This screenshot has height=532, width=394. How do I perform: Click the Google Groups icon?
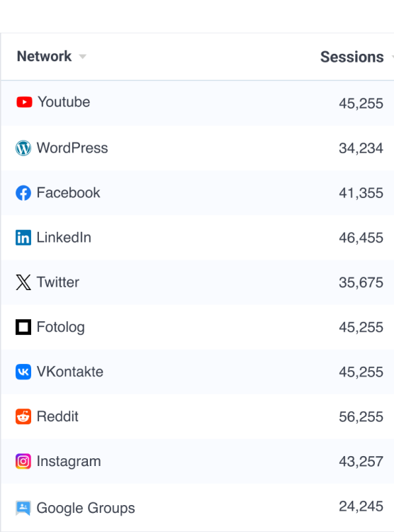click(23, 508)
